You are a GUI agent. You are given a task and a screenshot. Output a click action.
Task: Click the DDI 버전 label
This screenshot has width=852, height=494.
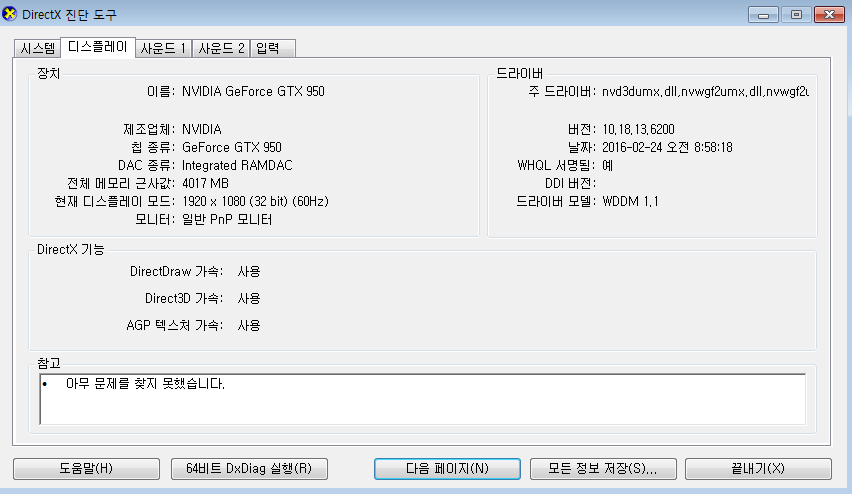pos(571,183)
